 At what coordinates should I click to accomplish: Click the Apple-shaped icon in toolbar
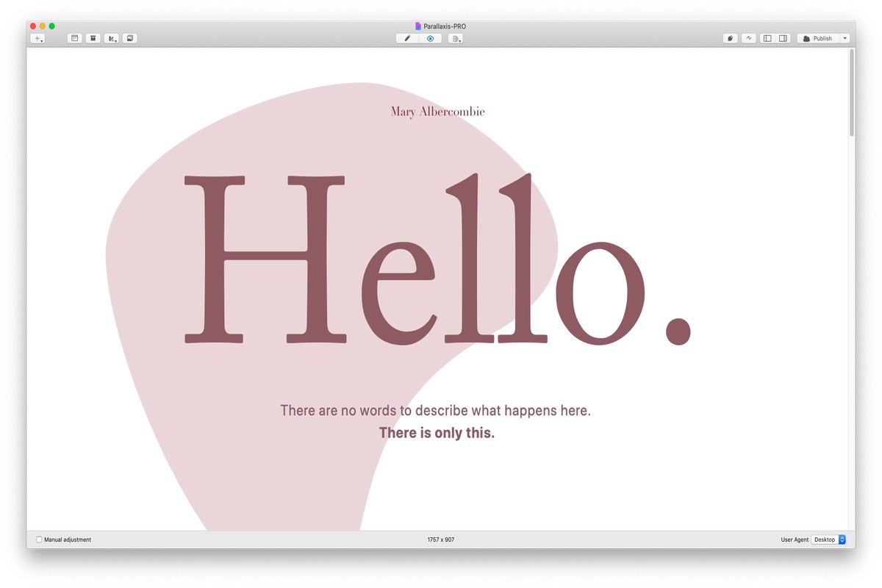730,38
